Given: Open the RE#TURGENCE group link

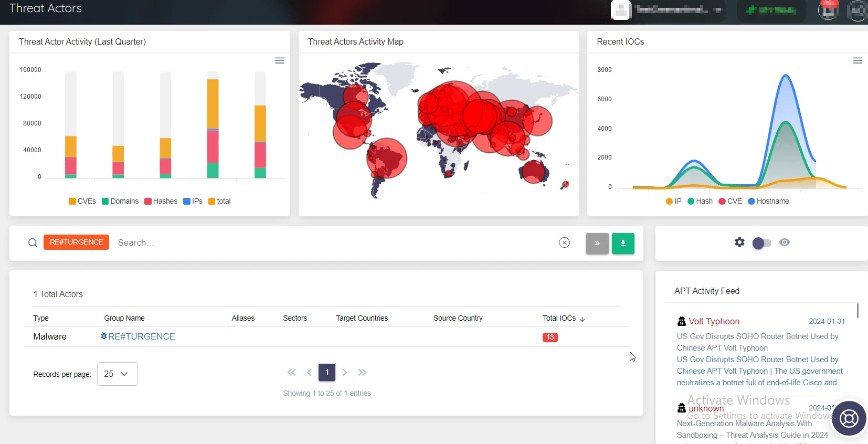Looking at the screenshot, I should (x=142, y=336).
